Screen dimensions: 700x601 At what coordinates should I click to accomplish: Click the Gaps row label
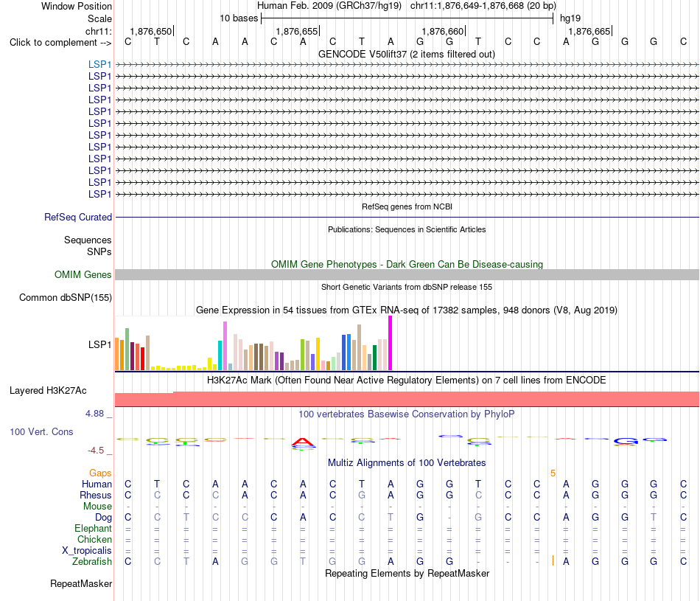[x=100, y=473]
